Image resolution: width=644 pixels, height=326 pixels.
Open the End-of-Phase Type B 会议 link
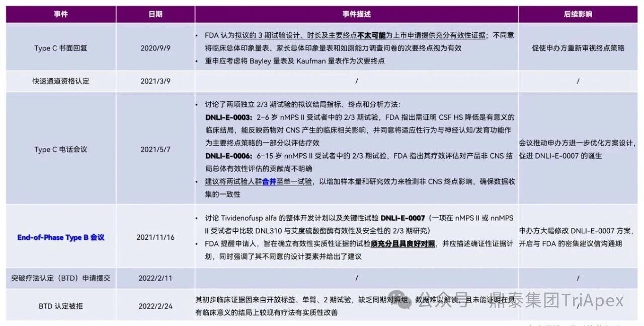(61, 237)
